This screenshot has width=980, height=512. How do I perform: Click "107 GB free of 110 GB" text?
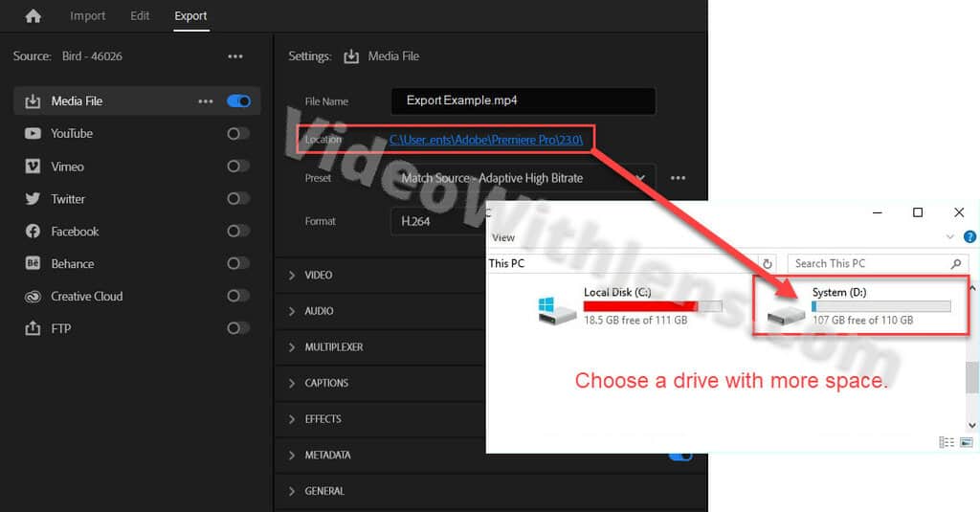(862, 320)
